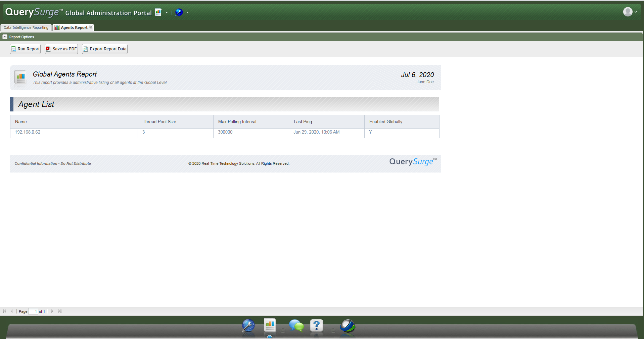Click the Global Agents Report document icon
Viewport: 644px width, 339px height.
coord(20,78)
